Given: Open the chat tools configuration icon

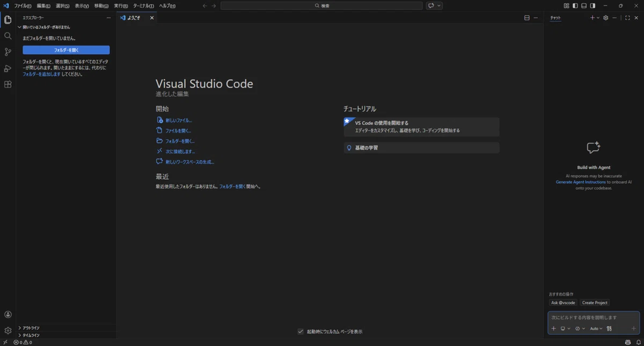Looking at the screenshot, I should pos(609,328).
